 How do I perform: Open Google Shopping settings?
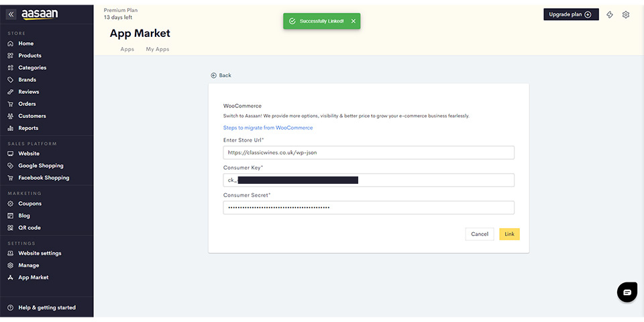(41, 166)
